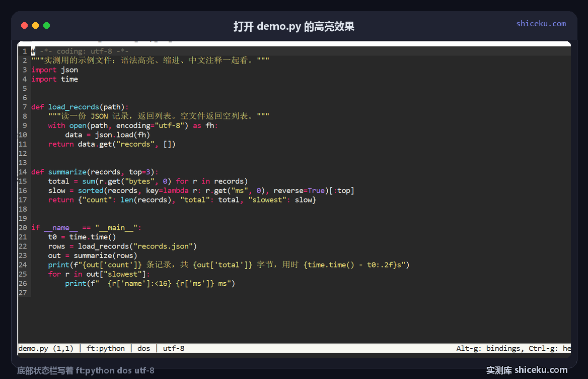Click the print statement with "r['name']:<16"
The image size is (588, 379).
click(150, 283)
